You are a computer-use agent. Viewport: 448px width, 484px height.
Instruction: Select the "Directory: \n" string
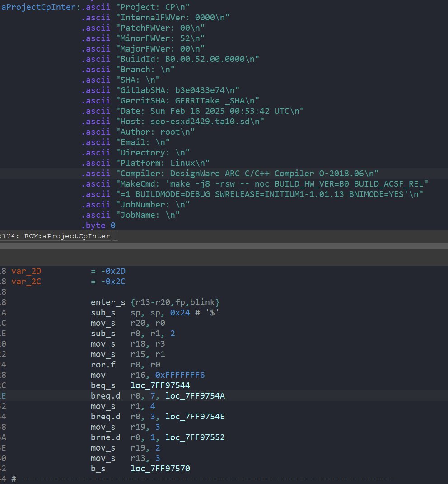click(152, 153)
